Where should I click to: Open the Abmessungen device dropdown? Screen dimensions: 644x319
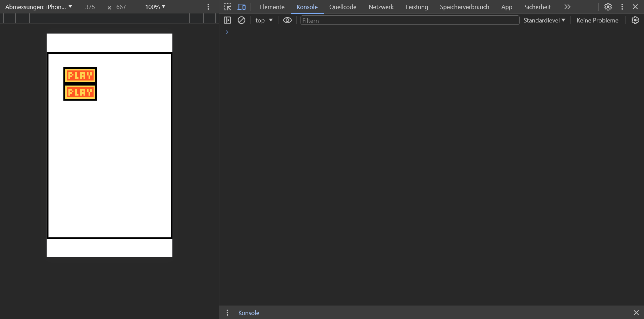[x=39, y=7]
